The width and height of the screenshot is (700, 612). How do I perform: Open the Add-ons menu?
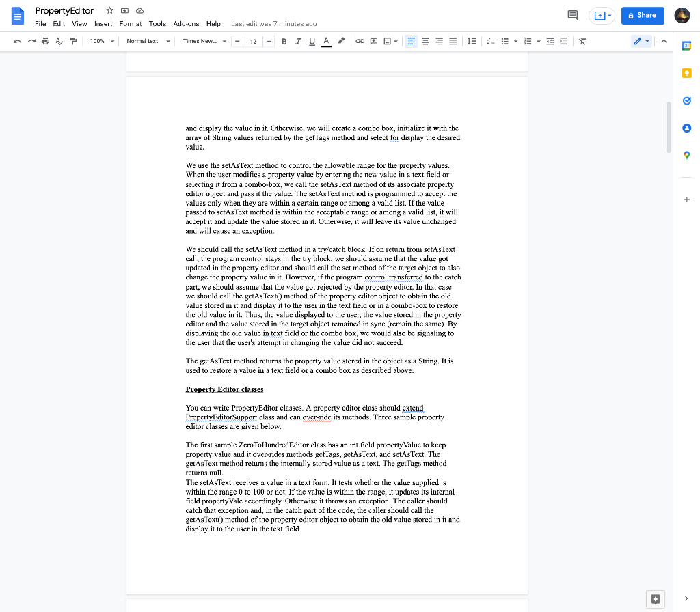tap(186, 23)
